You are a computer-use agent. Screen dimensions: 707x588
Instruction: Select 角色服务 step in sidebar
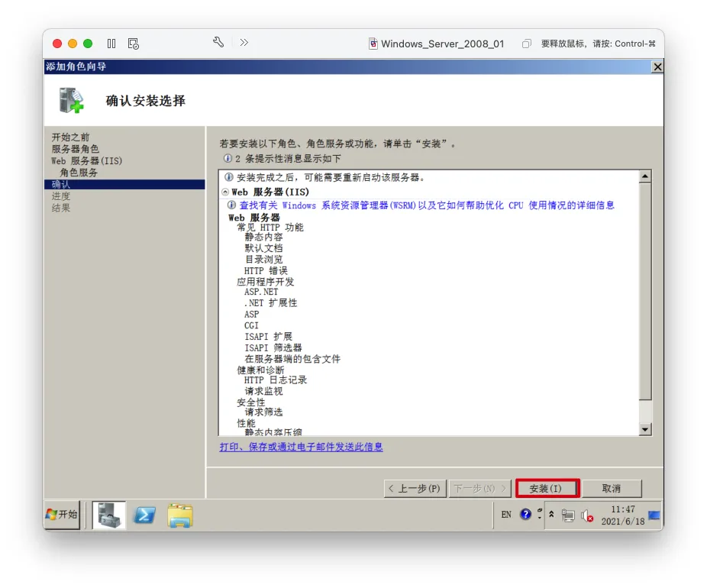click(79, 173)
